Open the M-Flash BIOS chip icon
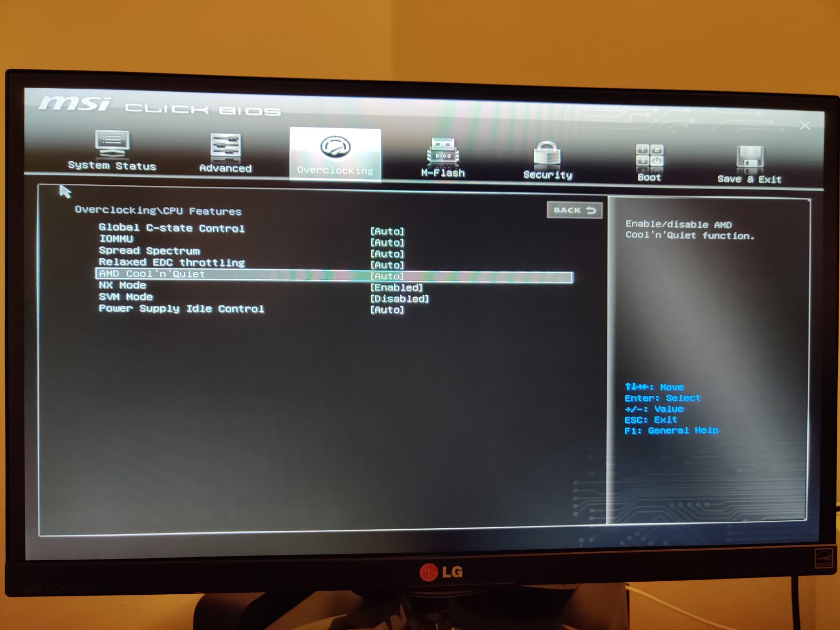The width and height of the screenshot is (840, 630). click(443, 151)
